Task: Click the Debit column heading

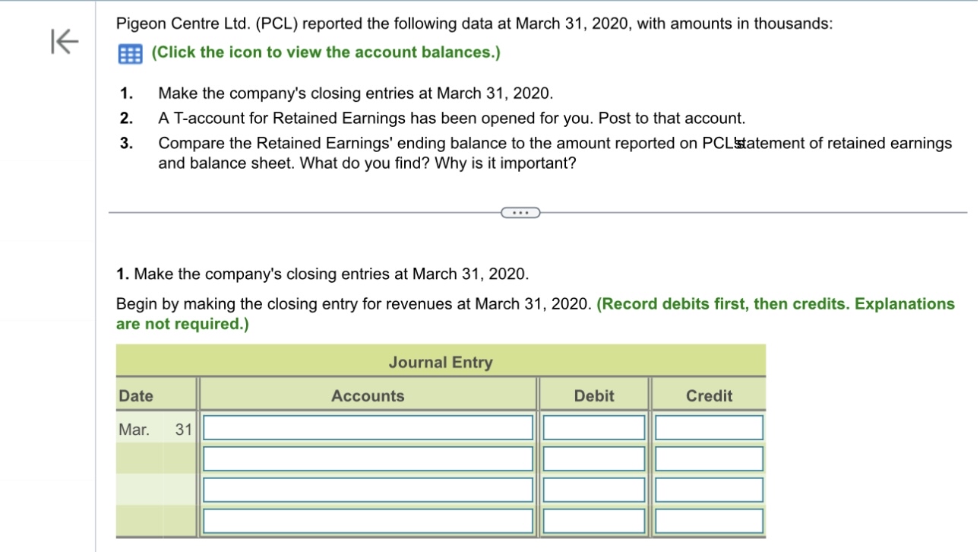Action: pos(593,395)
